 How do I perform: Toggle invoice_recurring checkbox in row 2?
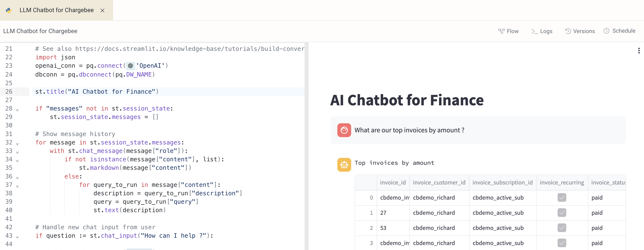[x=562, y=228]
